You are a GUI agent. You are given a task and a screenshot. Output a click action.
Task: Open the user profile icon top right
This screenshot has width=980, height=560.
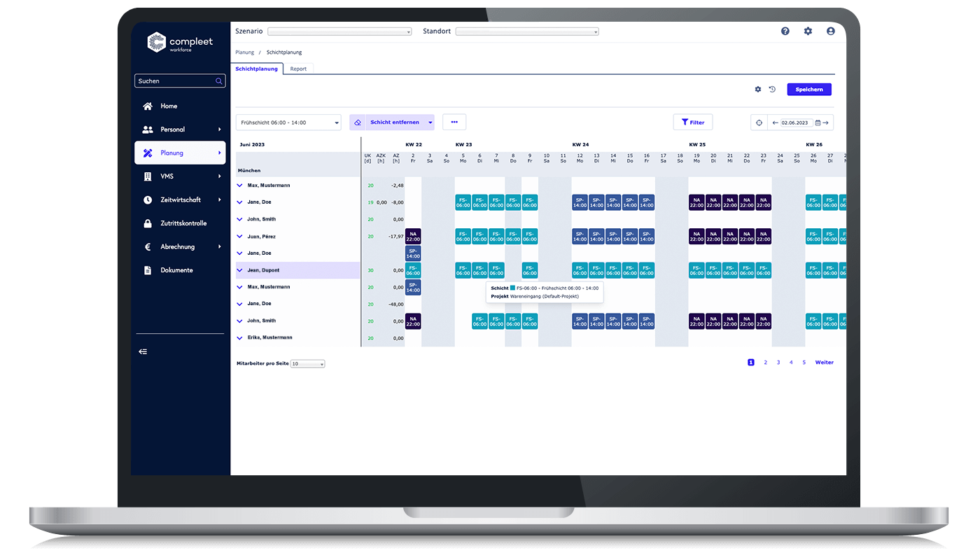pyautogui.click(x=830, y=31)
